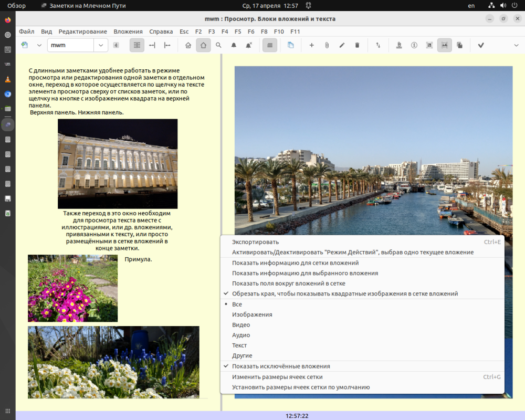Toggle crop edges to square images option

tap(344, 293)
